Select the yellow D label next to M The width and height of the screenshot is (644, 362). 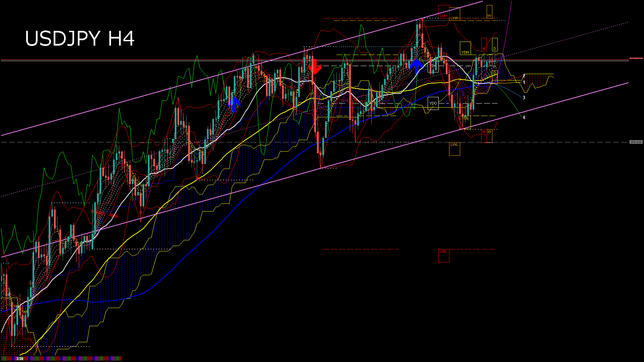tap(495, 45)
